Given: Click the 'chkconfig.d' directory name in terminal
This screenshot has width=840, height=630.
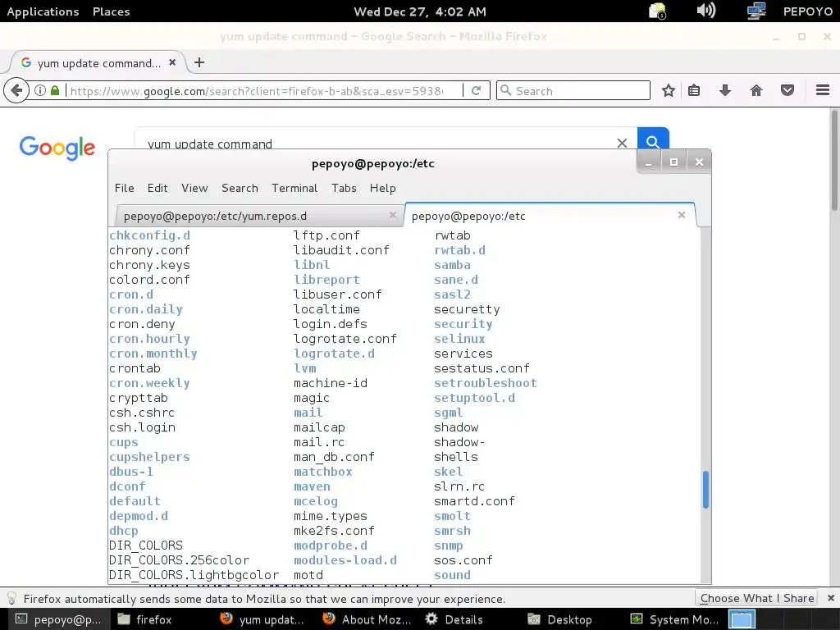Looking at the screenshot, I should pos(149,235).
